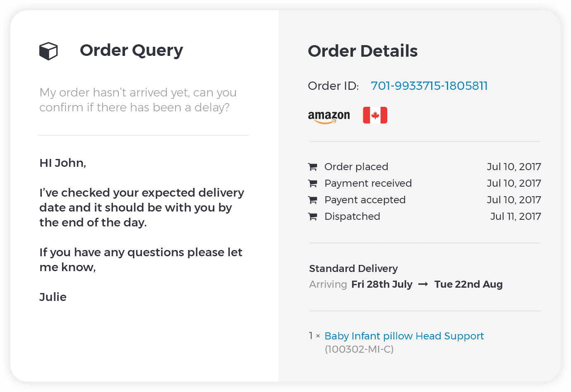Click the Standard Delivery label
This screenshot has height=392, width=571.
[x=353, y=269]
